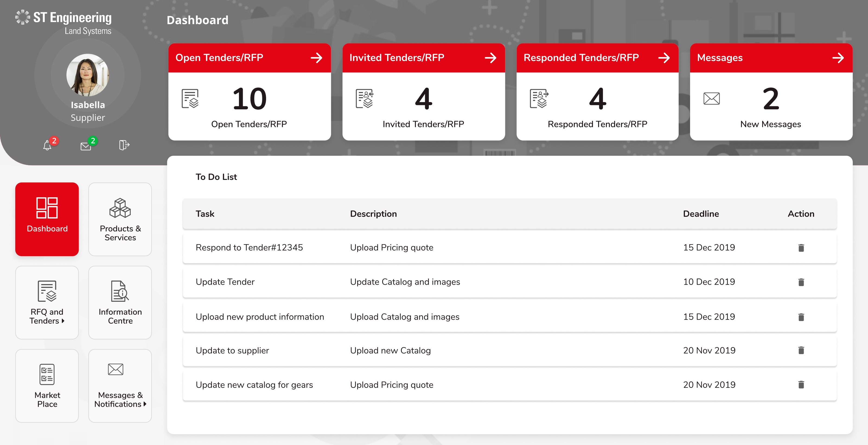Click the To Do List heading
The width and height of the screenshot is (868, 445).
tap(216, 177)
